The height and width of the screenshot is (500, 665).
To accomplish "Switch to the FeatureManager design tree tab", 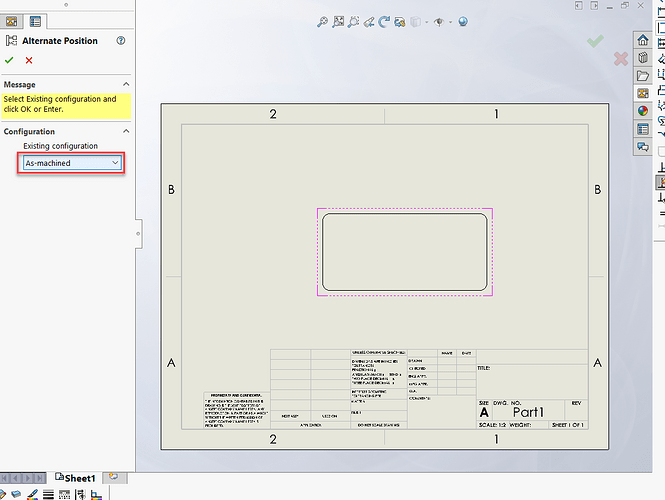I will point(12,20).
